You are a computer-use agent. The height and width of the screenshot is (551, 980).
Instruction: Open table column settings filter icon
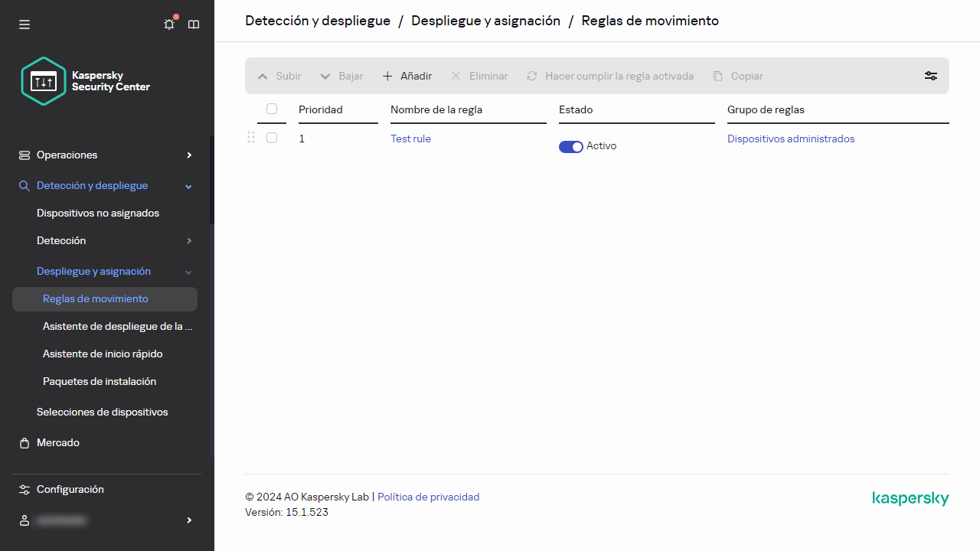pos(931,76)
